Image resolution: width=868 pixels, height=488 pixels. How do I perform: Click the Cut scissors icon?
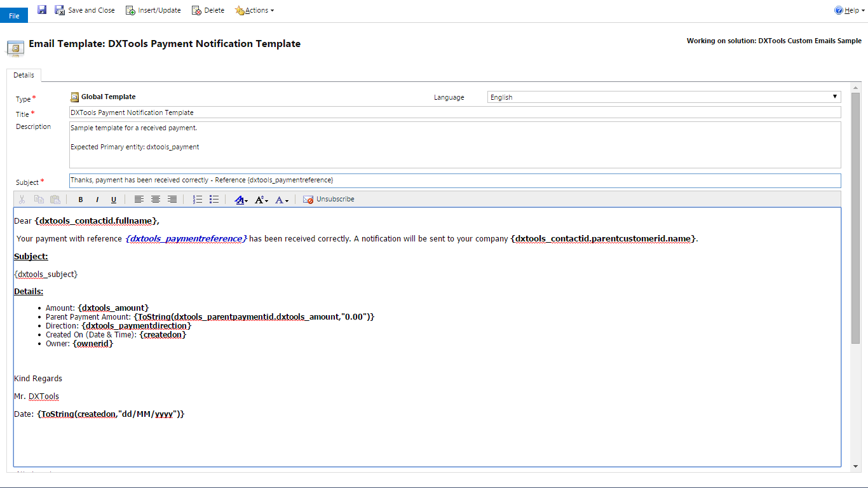pyautogui.click(x=22, y=200)
